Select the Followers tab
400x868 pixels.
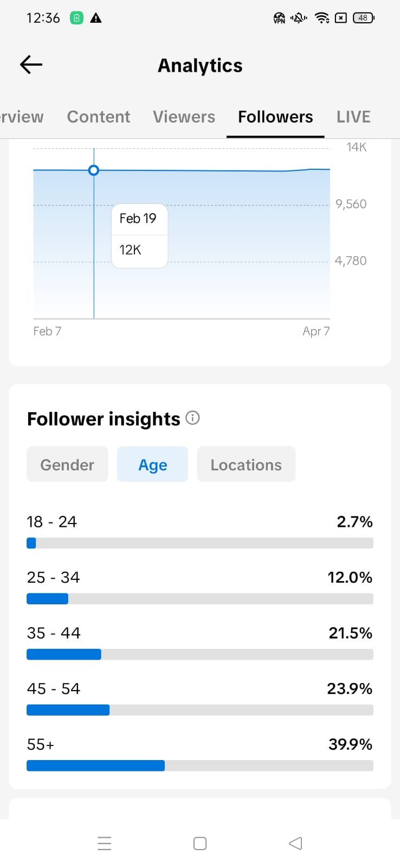pos(275,117)
